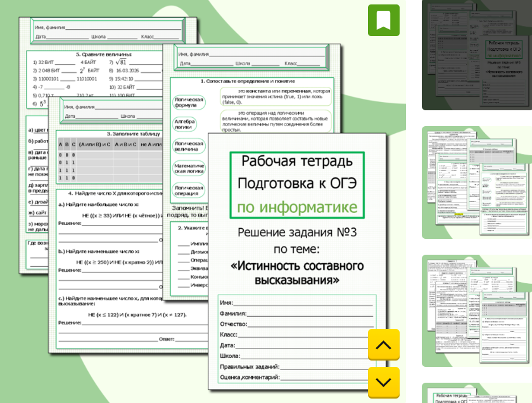Click the yellow up arrow button

383,345
